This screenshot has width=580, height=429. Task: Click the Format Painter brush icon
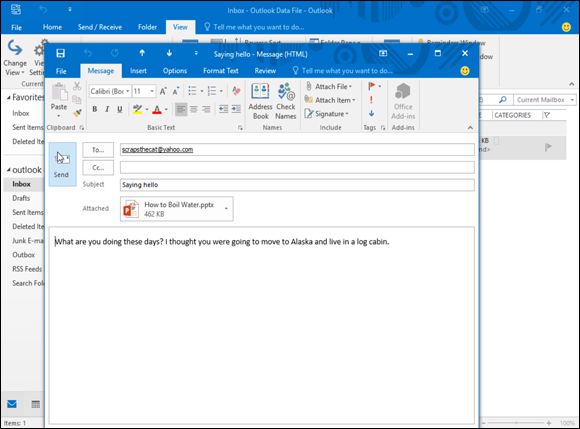77,113
